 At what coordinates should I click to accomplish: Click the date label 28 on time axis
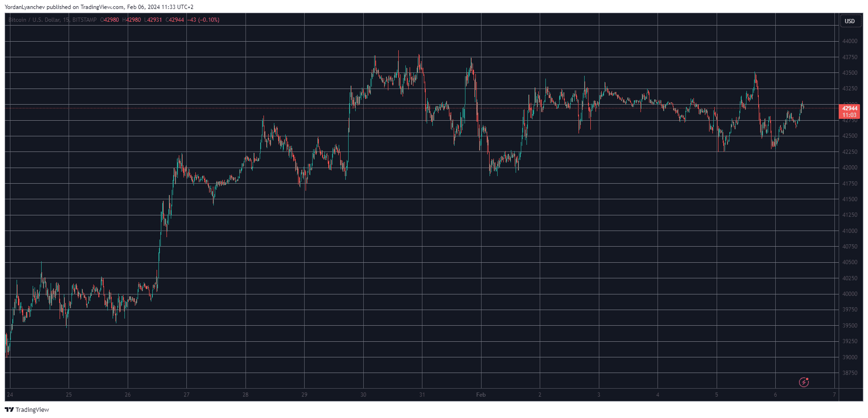pos(245,395)
